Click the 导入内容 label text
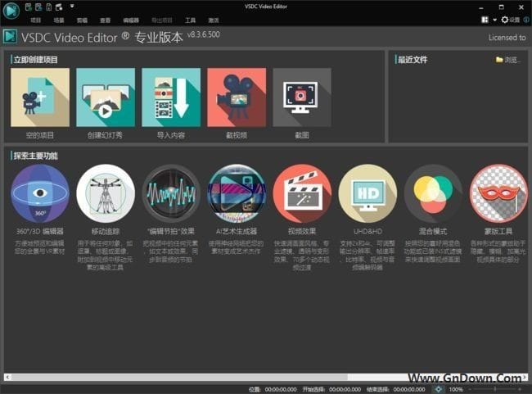532x394 pixels. click(x=171, y=135)
